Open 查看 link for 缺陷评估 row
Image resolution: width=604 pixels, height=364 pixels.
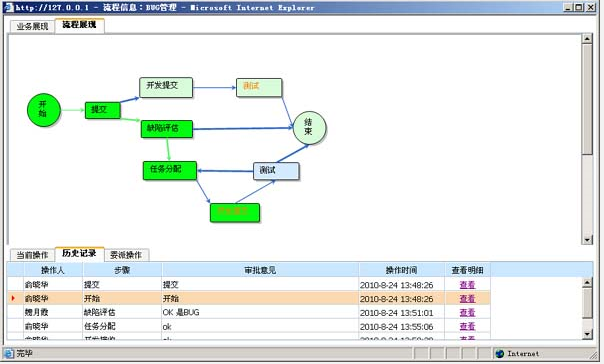[467, 312]
